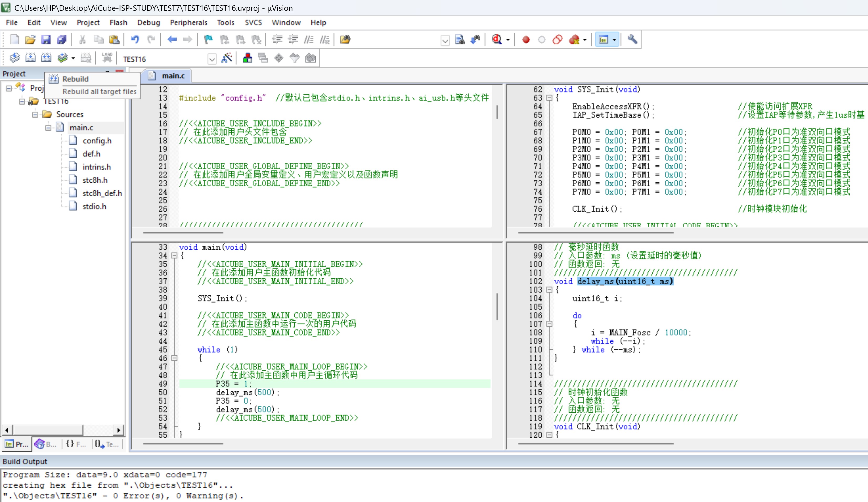Open the batch build dropdown arrow

tap(73, 58)
